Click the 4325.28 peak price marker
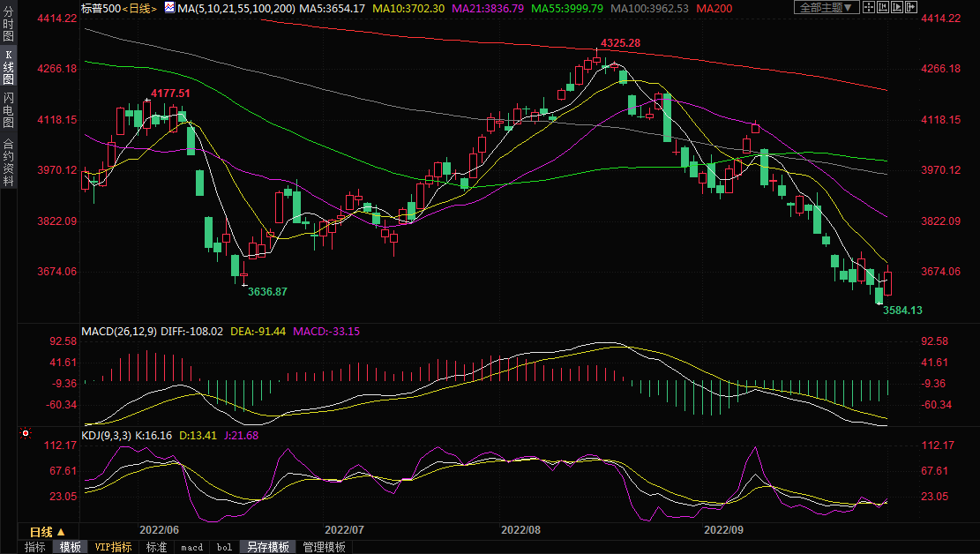 coord(620,43)
